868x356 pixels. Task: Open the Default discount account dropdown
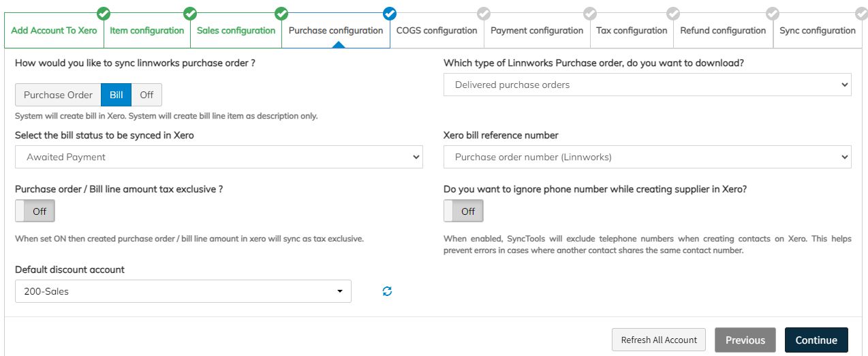point(183,291)
